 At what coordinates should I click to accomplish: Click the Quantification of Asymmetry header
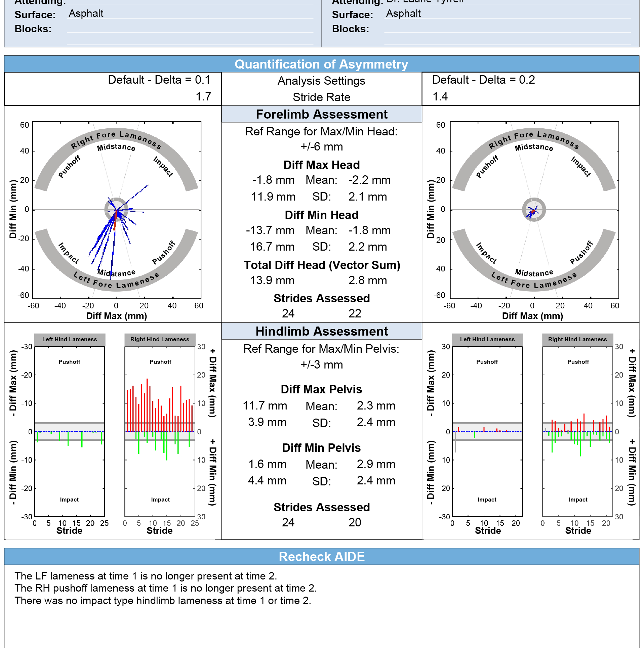click(x=321, y=64)
